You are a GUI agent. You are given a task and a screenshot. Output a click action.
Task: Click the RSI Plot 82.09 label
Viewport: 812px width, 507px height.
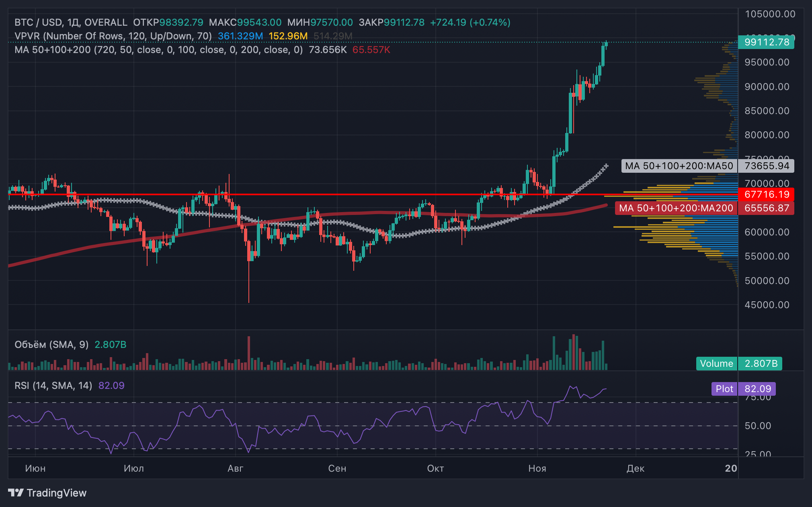click(x=744, y=389)
